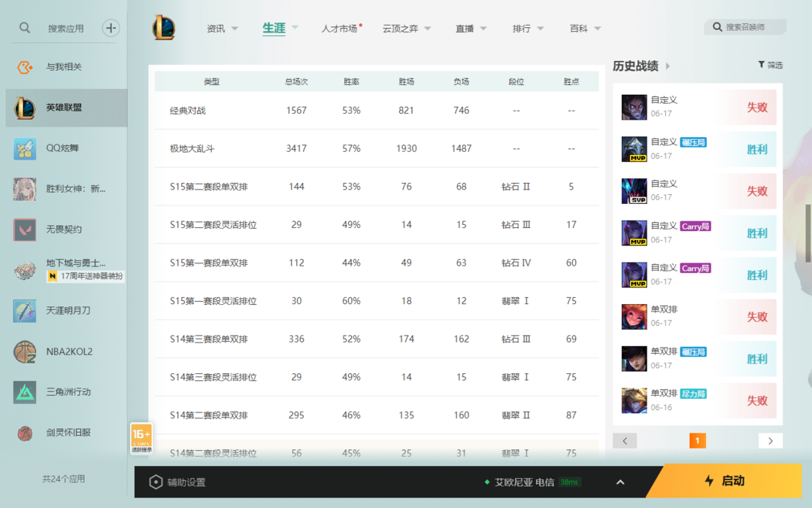Viewport: 812px width, 508px height.
Task: Expand the 资讯 dropdown menu
Action: (x=235, y=29)
